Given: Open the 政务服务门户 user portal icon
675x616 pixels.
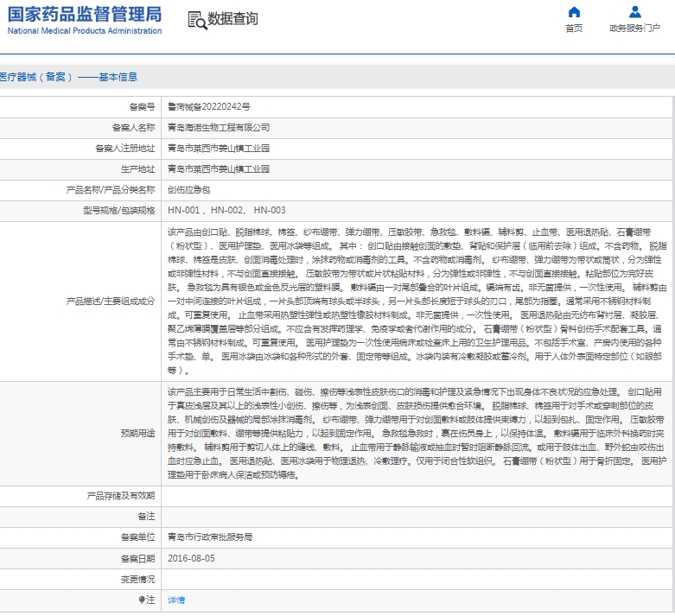Looking at the screenshot, I should coord(634,11).
